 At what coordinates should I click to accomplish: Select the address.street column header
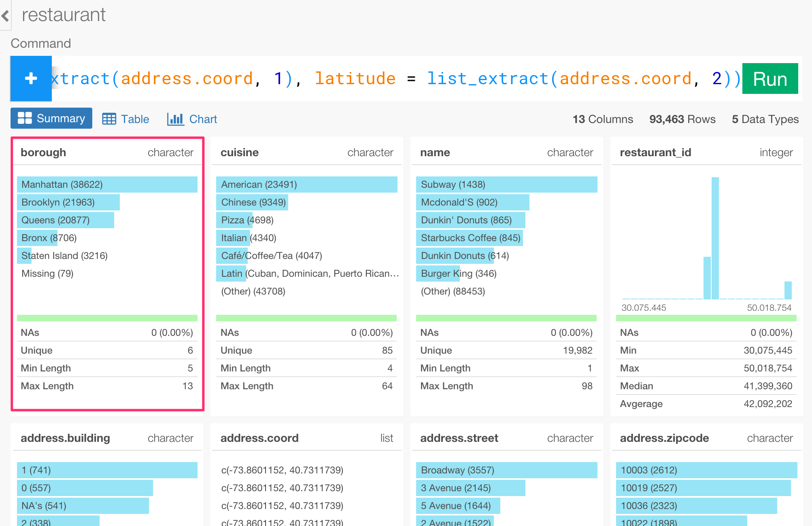(459, 438)
